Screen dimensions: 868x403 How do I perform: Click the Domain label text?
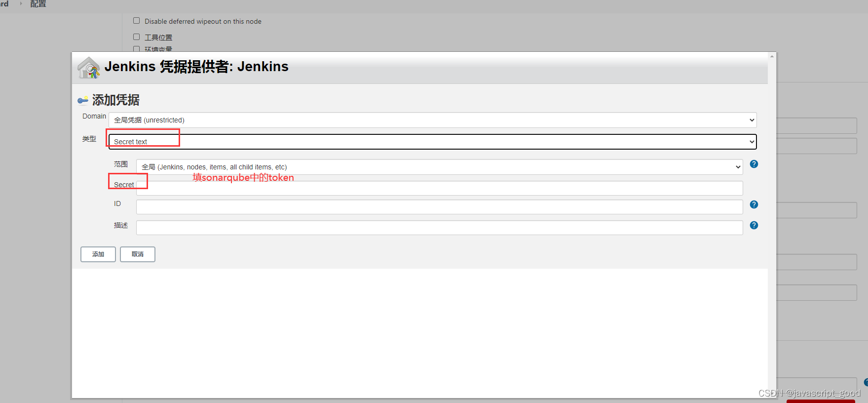click(94, 116)
